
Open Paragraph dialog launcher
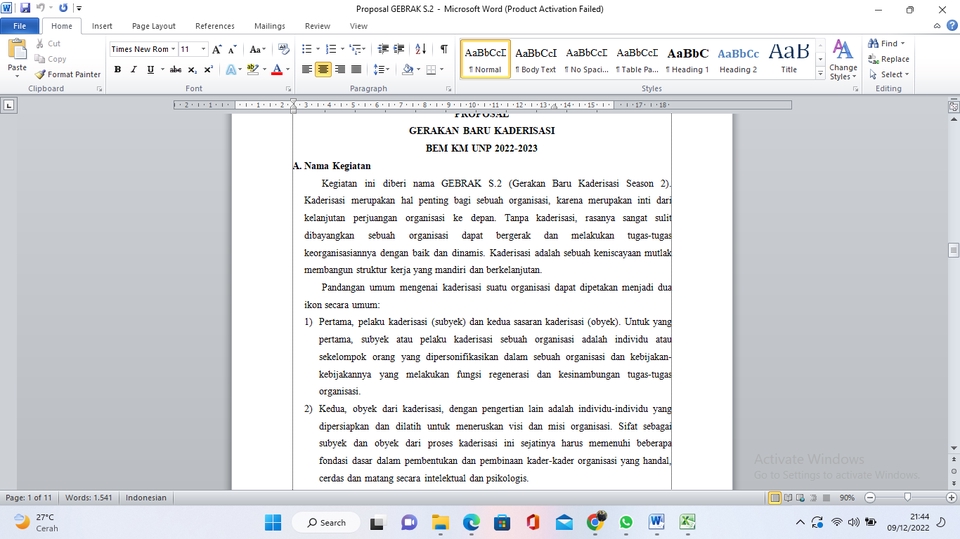(449, 89)
